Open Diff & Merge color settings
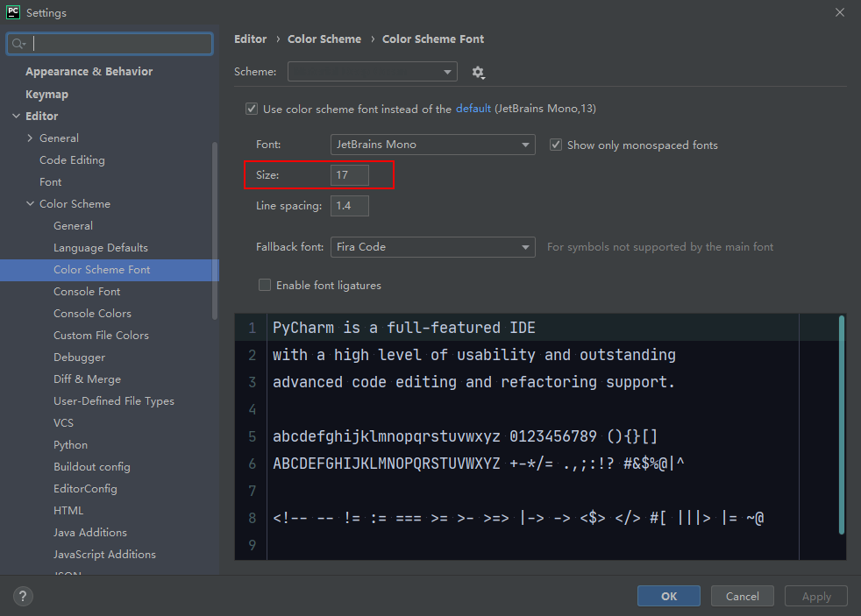 tap(87, 379)
